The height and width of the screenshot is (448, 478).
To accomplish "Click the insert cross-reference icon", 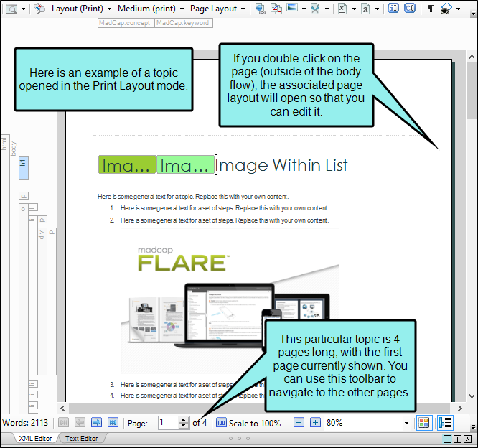I will (x=276, y=9).
